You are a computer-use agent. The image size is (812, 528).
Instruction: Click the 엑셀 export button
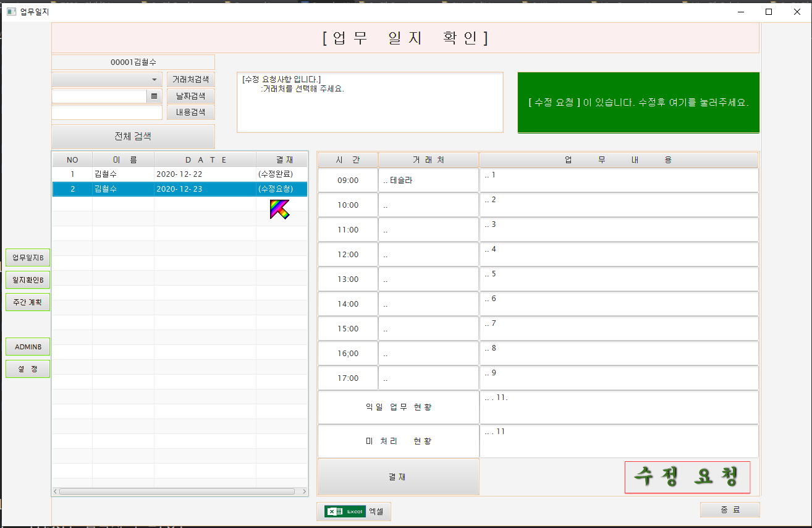tap(353, 511)
